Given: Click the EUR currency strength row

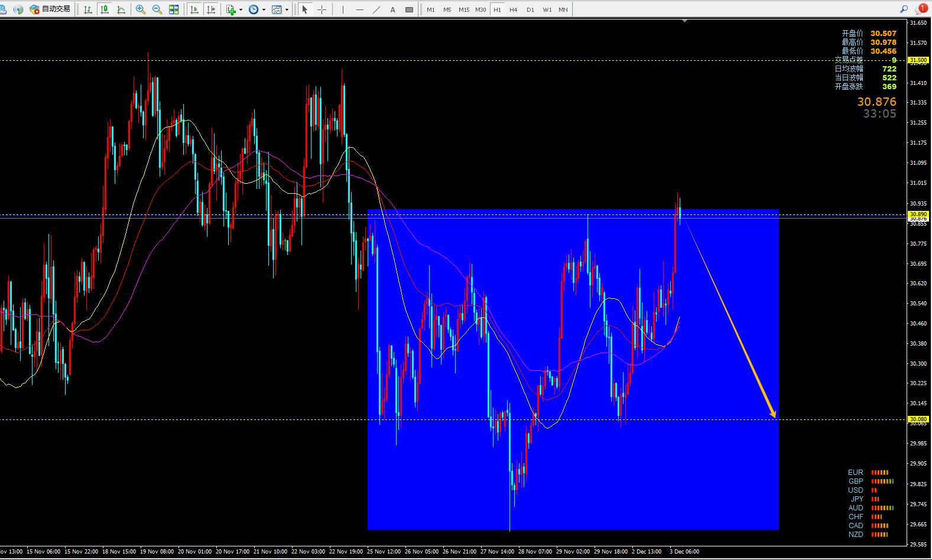Looking at the screenshot, I should 868,473.
